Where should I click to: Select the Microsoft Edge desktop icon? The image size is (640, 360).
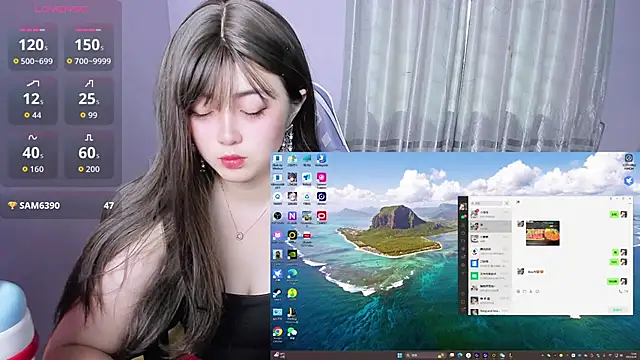point(292,274)
